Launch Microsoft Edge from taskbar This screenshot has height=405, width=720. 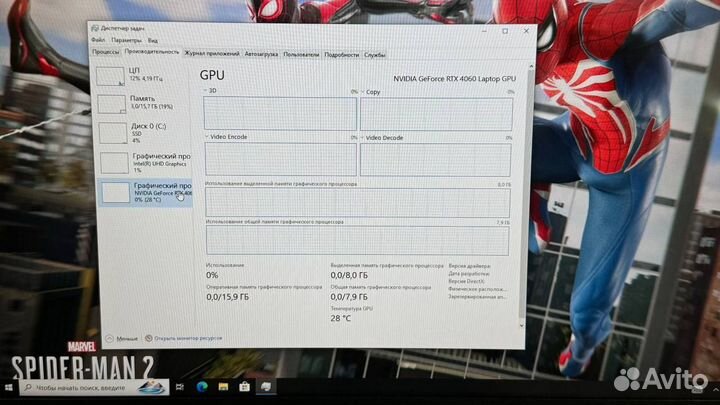[202, 387]
